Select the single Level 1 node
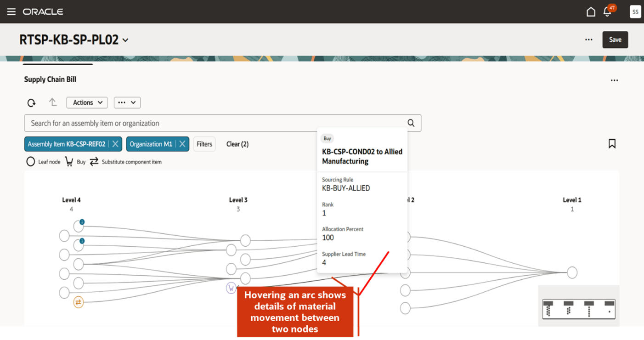 [572, 272]
